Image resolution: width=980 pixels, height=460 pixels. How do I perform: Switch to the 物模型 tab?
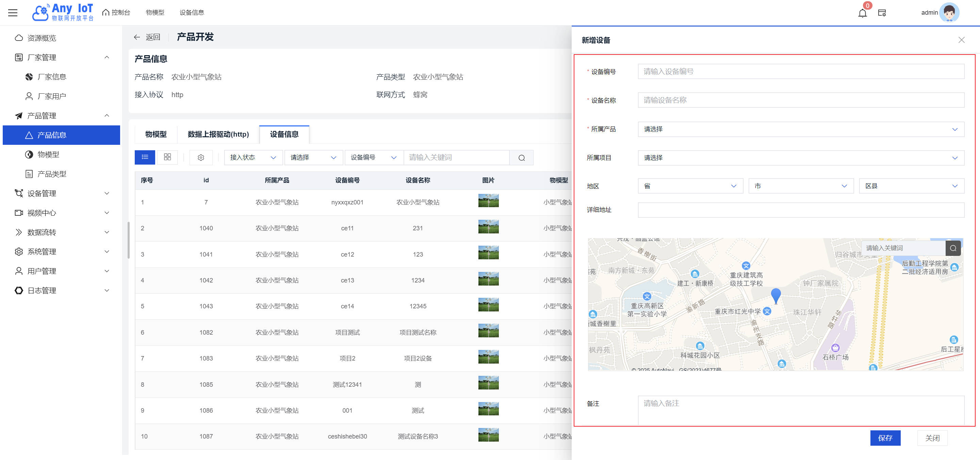(156, 134)
